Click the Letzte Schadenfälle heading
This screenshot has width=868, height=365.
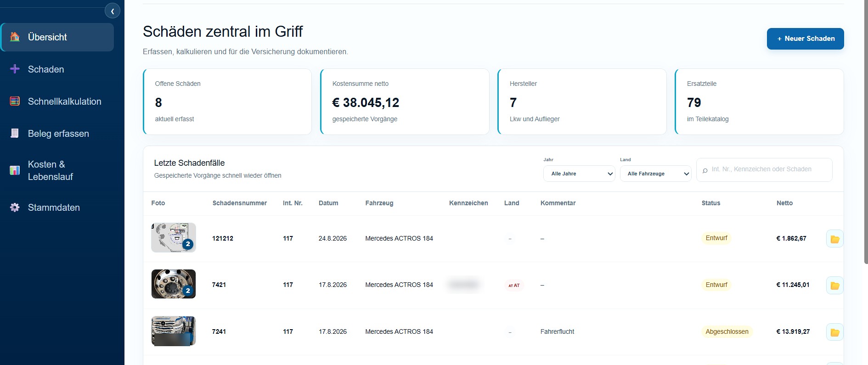click(x=189, y=163)
